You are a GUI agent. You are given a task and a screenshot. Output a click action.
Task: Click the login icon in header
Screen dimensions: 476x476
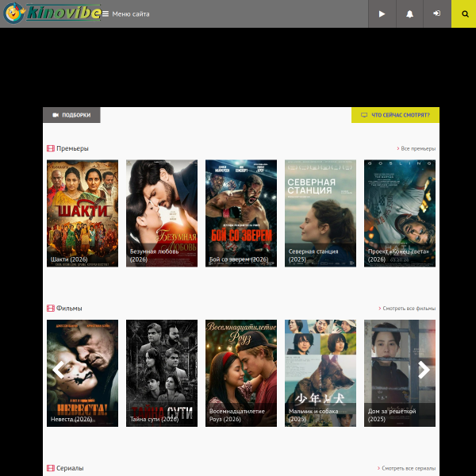tap(437, 14)
